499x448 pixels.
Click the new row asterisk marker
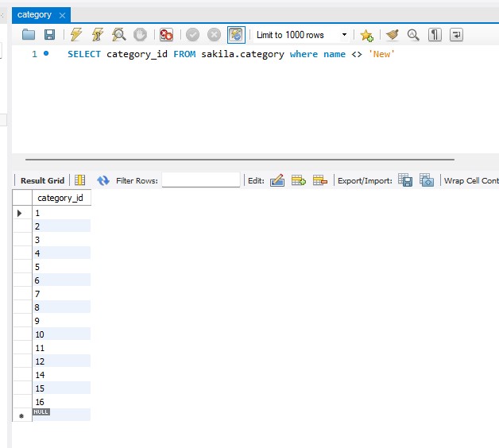point(21,416)
